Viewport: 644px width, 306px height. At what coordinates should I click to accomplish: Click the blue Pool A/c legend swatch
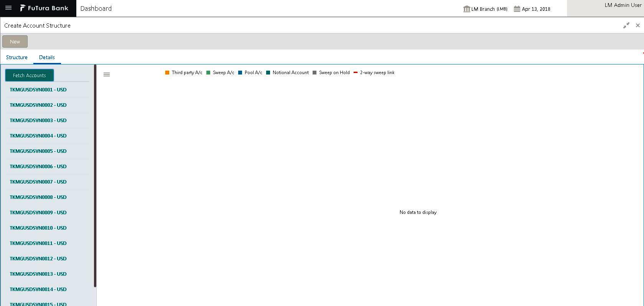[x=240, y=73]
